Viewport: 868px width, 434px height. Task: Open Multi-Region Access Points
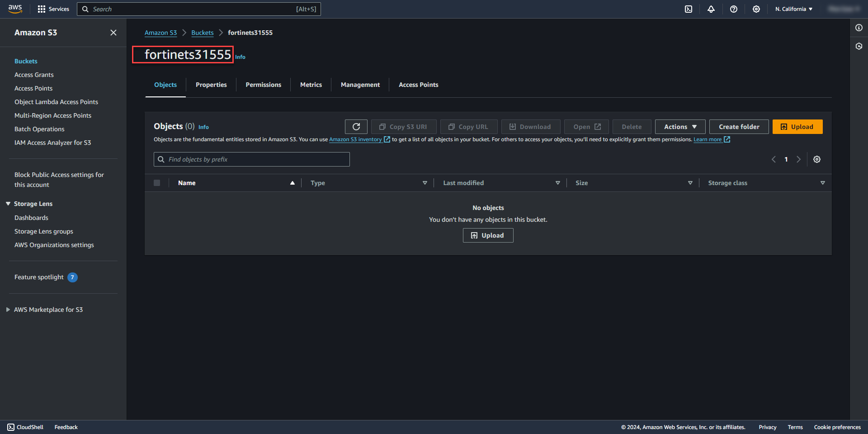[53, 115]
